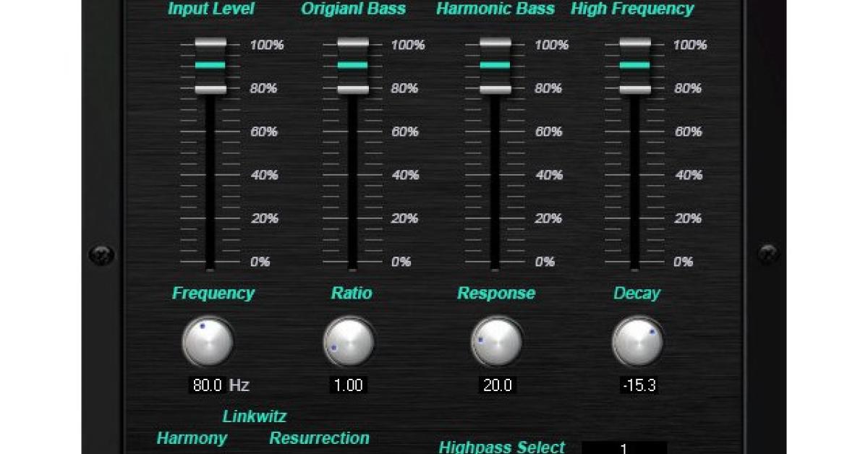Image resolution: width=868 pixels, height=454 pixels.
Task: Click the Harmonic Bass slider handle
Action: 495,66
